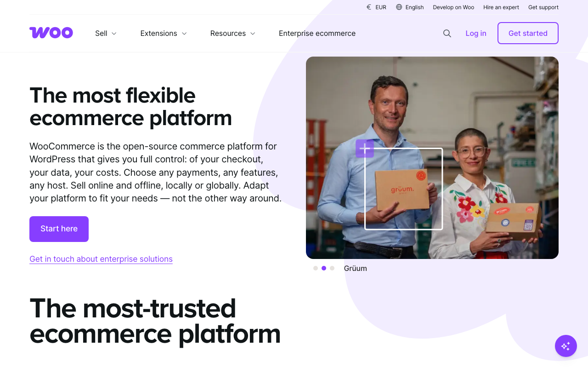Select the first carousel dot
The width and height of the screenshot is (588, 368).
[316, 268]
